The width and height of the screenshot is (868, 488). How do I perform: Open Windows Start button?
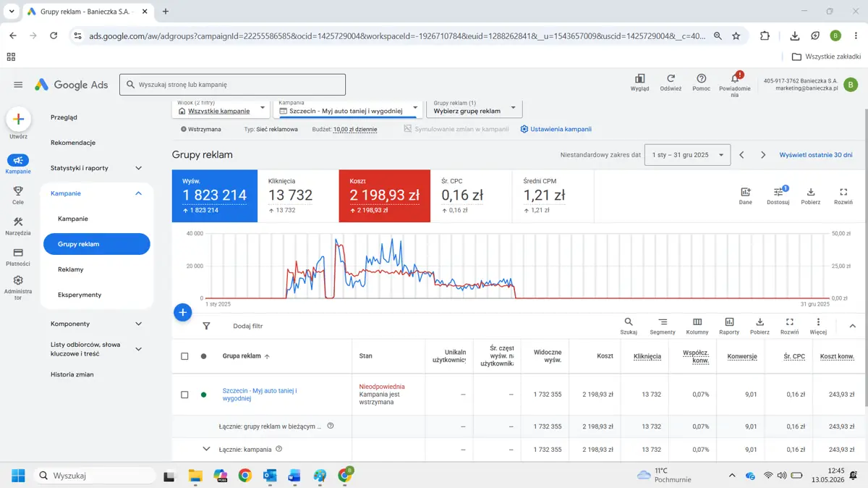(18, 476)
